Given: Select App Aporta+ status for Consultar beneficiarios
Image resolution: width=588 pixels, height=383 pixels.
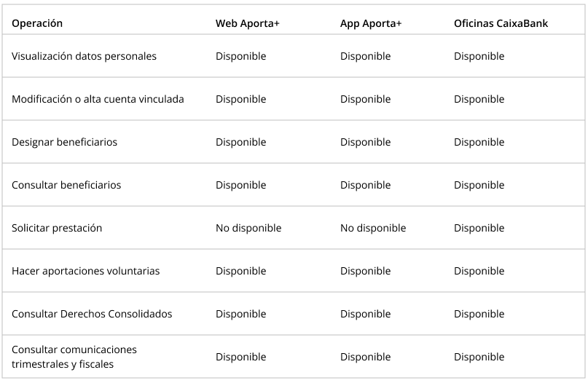Looking at the screenshot, I should coord(366,185).
